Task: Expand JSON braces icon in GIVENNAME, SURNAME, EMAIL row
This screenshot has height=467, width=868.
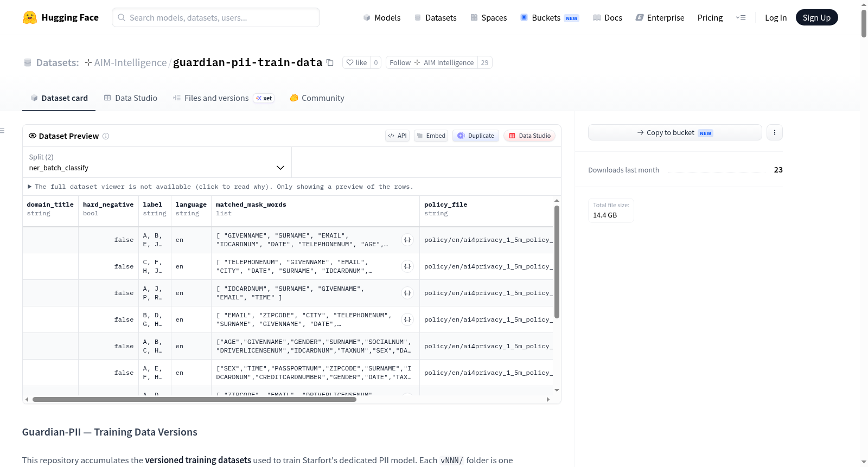Action: pyautogui.click(x=407, y=240)
